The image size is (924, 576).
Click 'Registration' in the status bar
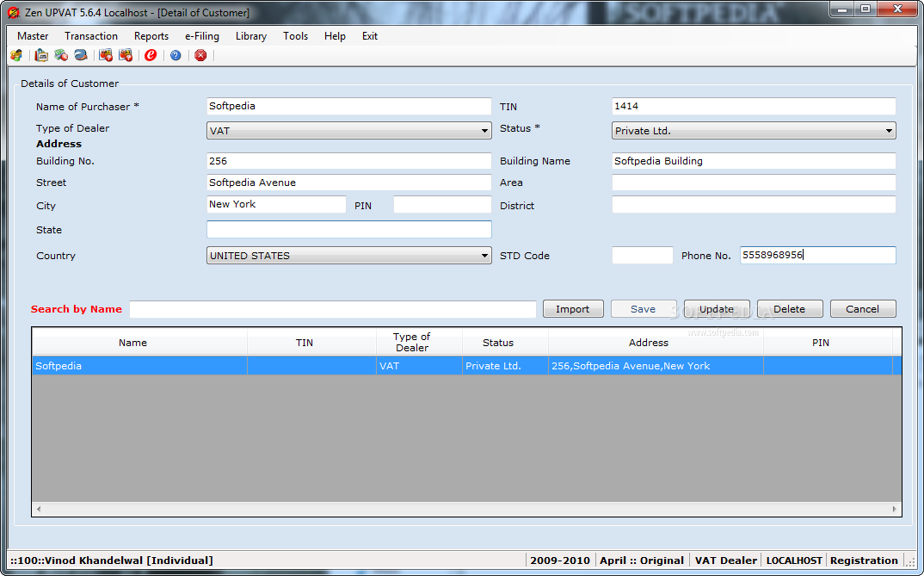point(864,561)
